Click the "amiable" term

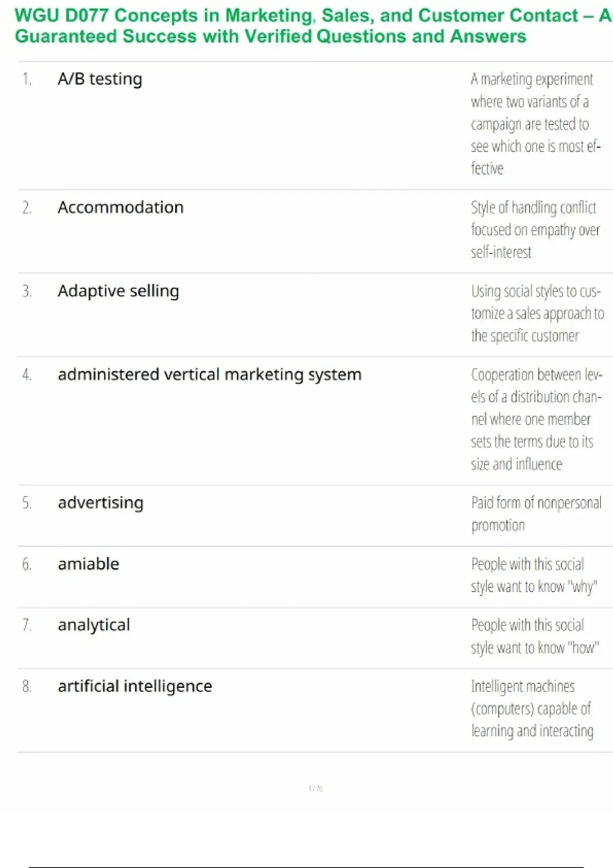(x=88, y=564)
